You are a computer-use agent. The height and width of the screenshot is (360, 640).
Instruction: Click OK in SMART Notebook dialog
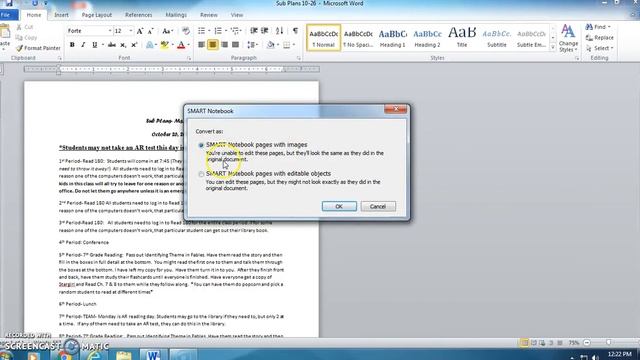point(339,207)
